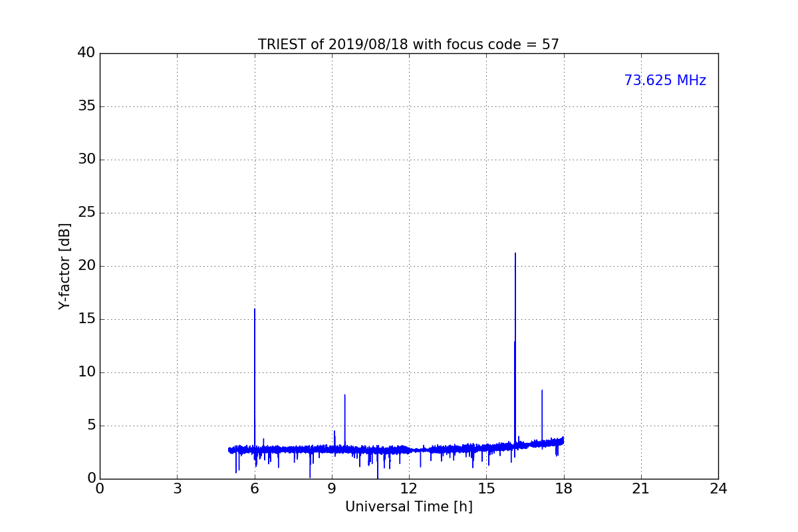Click the spike peak near 9.5 h
Viewport: 798px width, 532px height.
[344, 395]
